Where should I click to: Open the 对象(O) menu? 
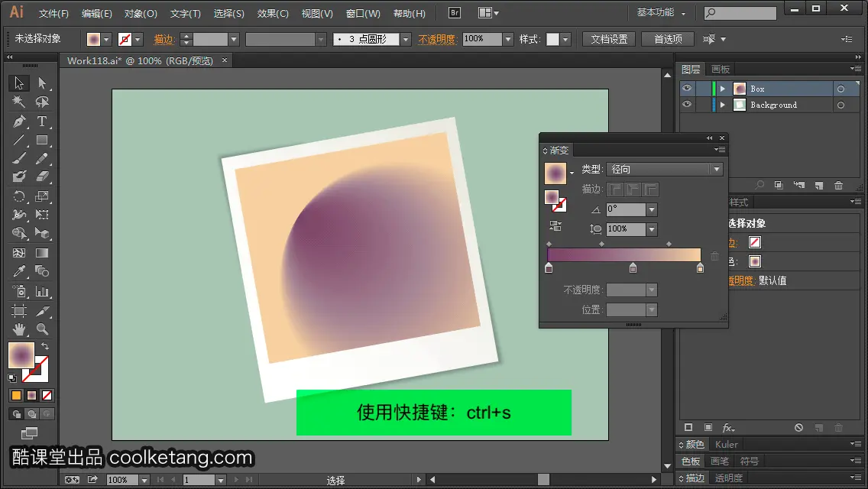[141, 13]
